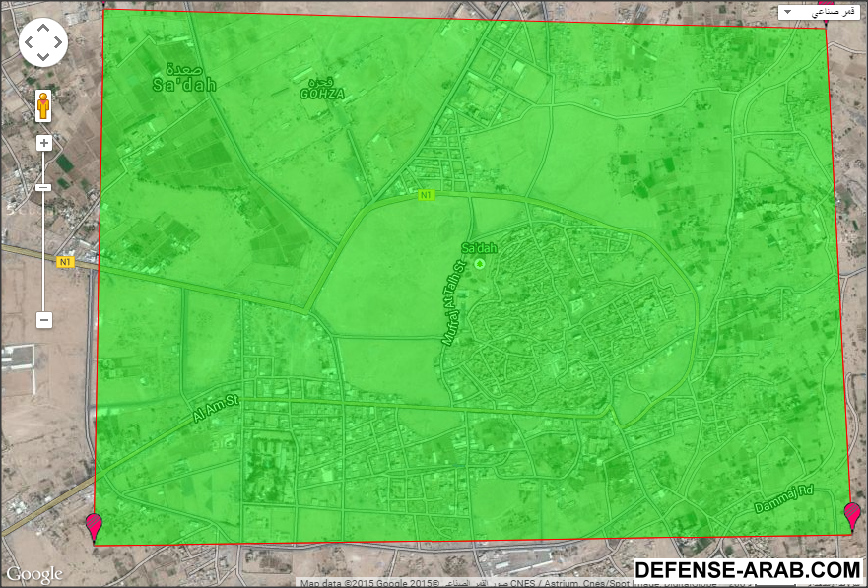868x588 pixels.
Task: Pan the map left with the arrow
Action: tap(28, 43)
